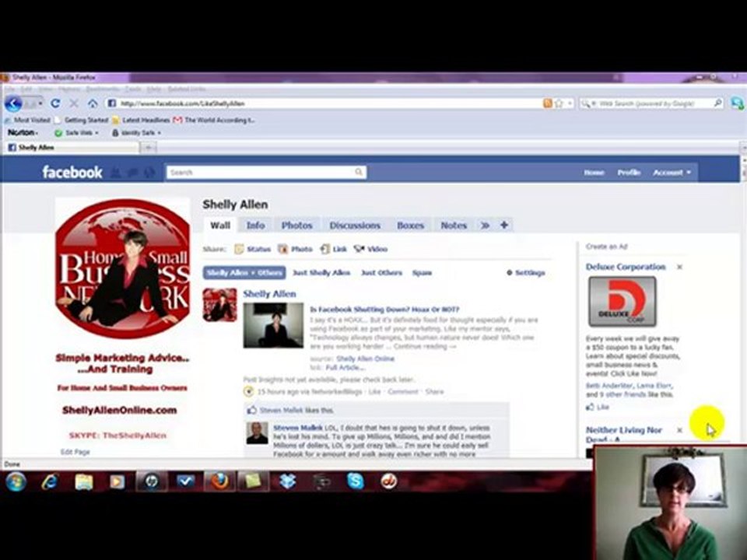Close the Deluxe Corporation ad

(x=680, y=267)
